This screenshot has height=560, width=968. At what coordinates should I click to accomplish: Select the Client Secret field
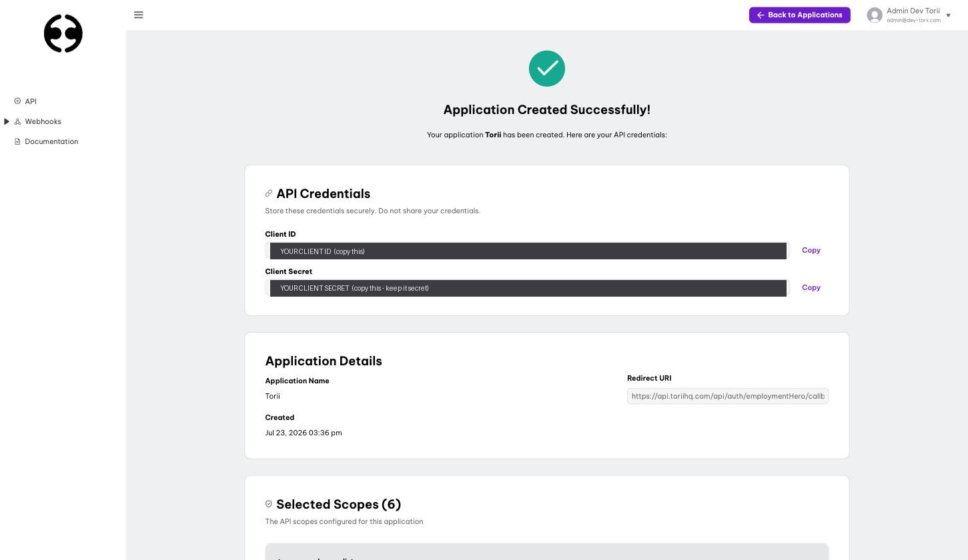coord(527,288)
